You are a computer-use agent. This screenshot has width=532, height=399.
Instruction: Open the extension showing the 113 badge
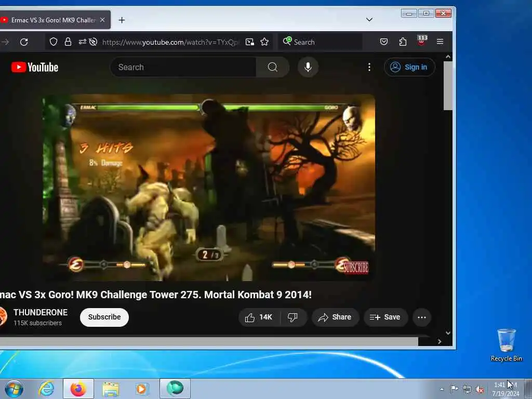pyautogui.click(x=422, y=41)
